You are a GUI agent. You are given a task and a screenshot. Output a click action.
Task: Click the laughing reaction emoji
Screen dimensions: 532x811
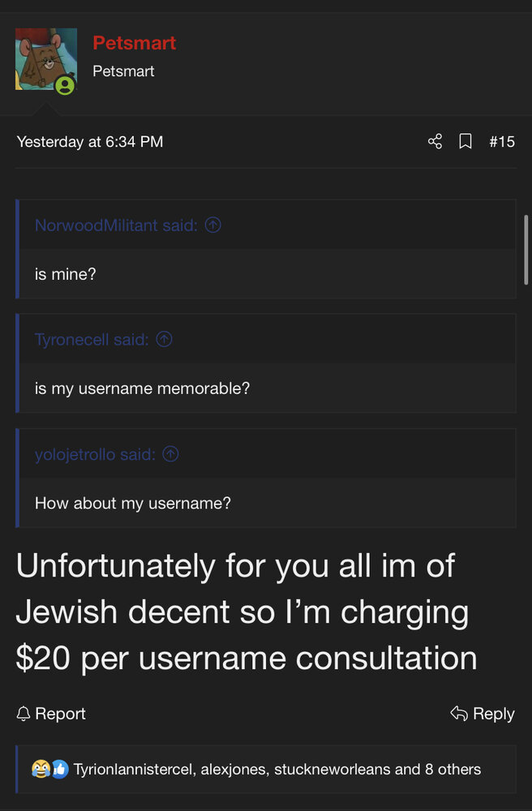click(x=41, y=769)
